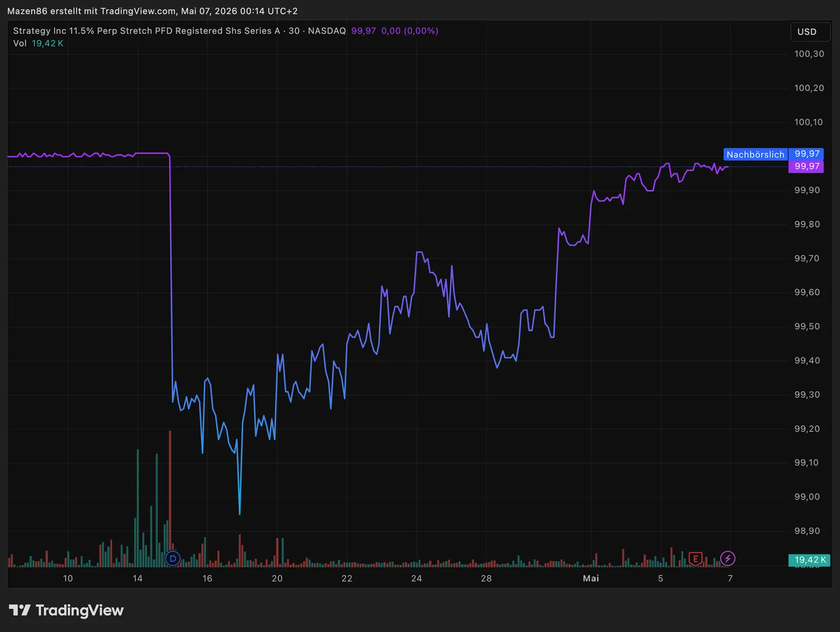Click the Nachbörslich price label
The height and width of the screenshot is (632, 840).
pos(755,154)
